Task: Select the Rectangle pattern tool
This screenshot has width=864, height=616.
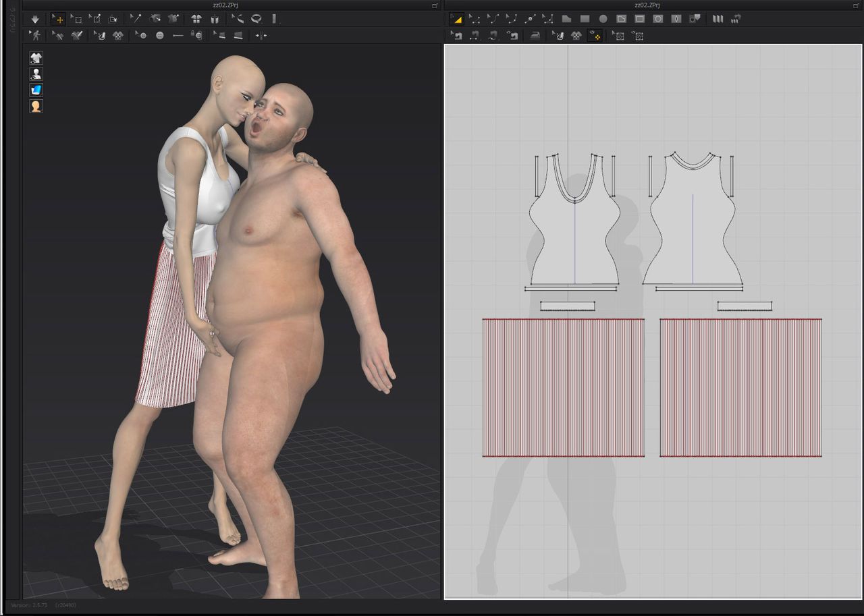Action: [585, 19]
